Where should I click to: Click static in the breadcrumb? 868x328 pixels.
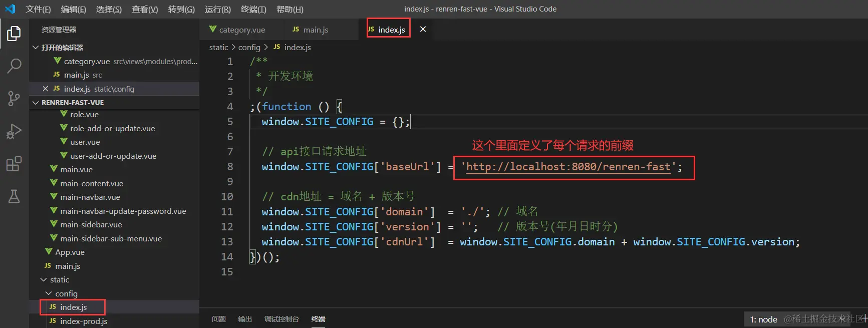pyautogui.click(x=218, y=47)
